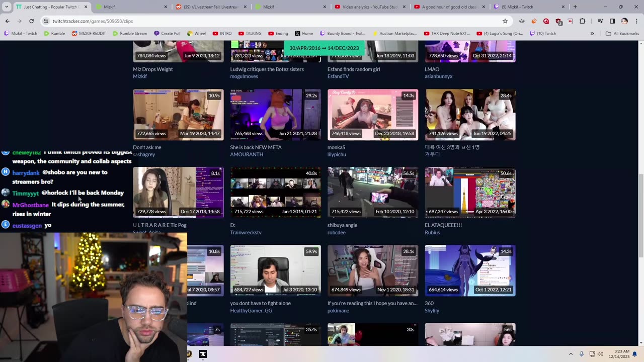Screen dimensions: 644x362
Task: Click the red shield extension icon with badge
Action: point(558,21)
